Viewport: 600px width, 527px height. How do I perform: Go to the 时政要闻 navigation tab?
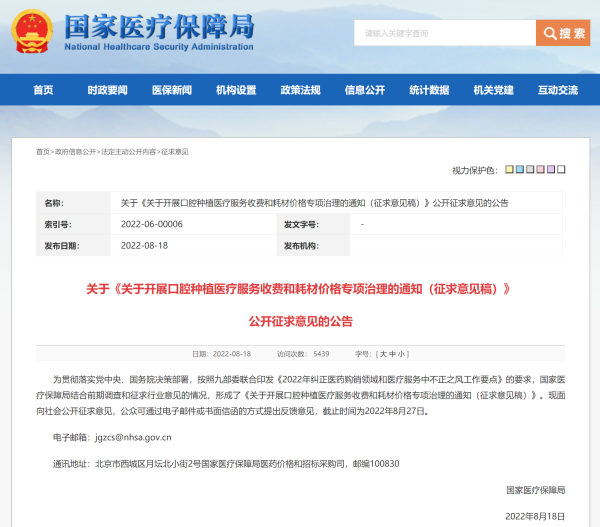click(x=107, y=90)
